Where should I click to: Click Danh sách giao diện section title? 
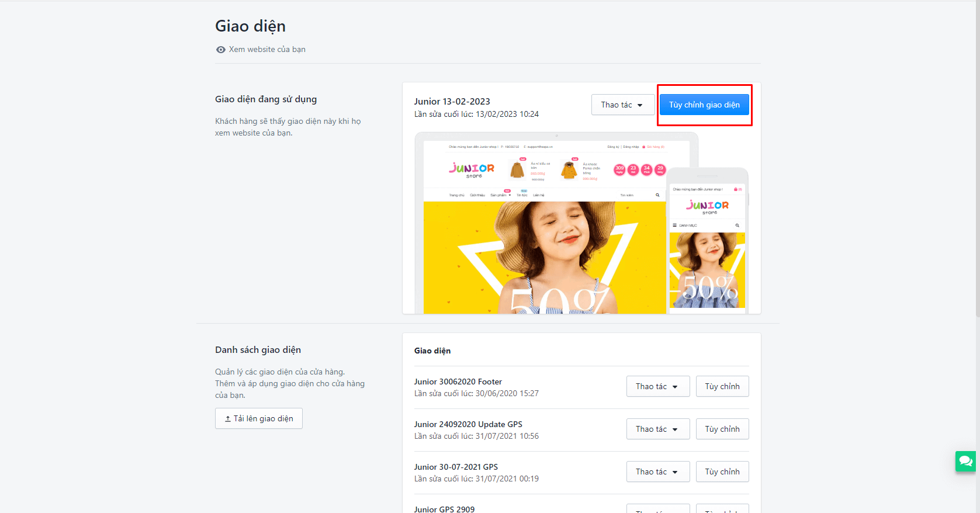pyautogui.click(x=258, y=350)
